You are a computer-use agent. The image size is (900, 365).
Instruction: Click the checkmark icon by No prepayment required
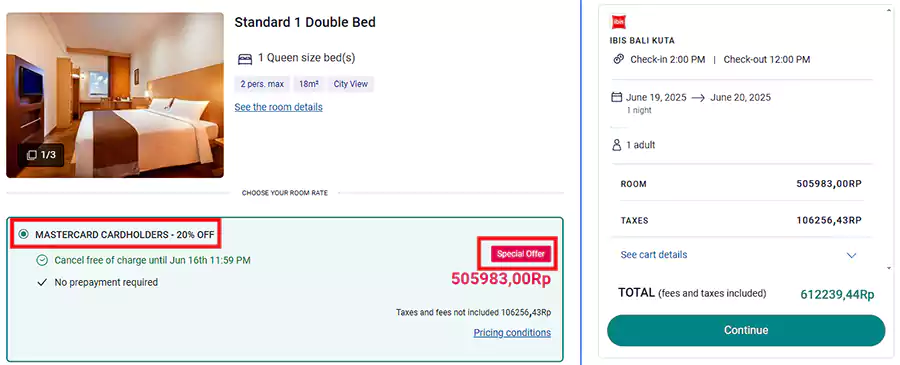tap(41, 282)
